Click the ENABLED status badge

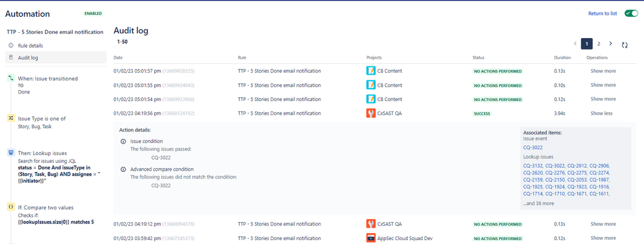click(93, 14)
